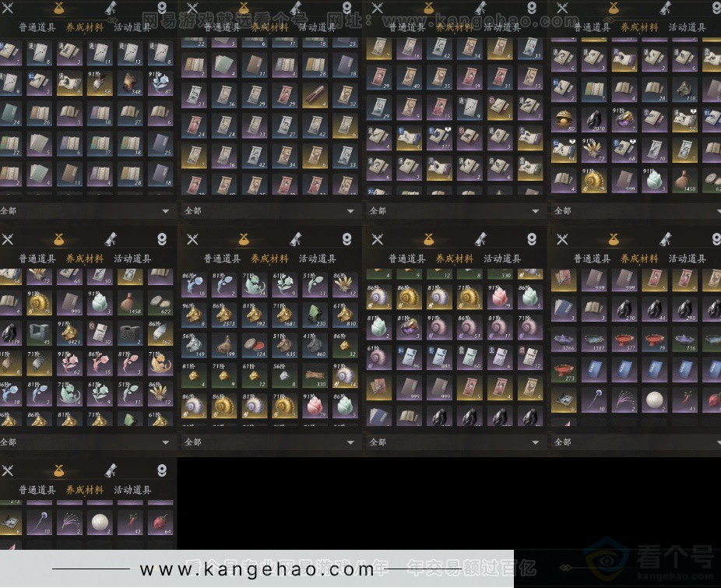Select pink lotus bud 79 in middle third panel
This screenshot has height=588, width=721.
coord(500,297)
